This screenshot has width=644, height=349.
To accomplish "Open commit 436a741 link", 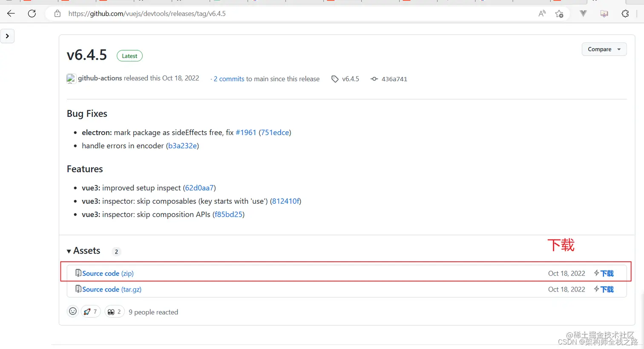I will (394, 79).
